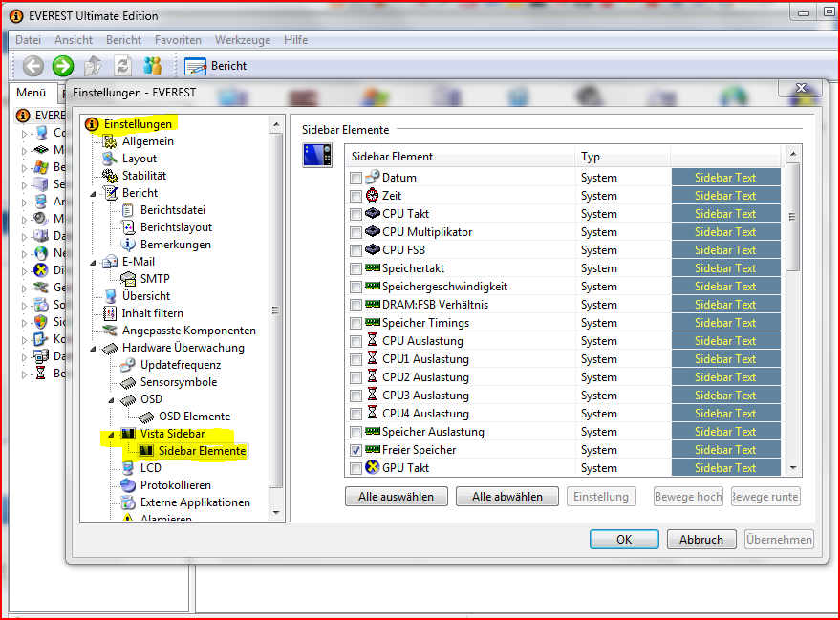Click the Externe Applikationen icon
Screen dimensions: 840x620
pos(127,502)
